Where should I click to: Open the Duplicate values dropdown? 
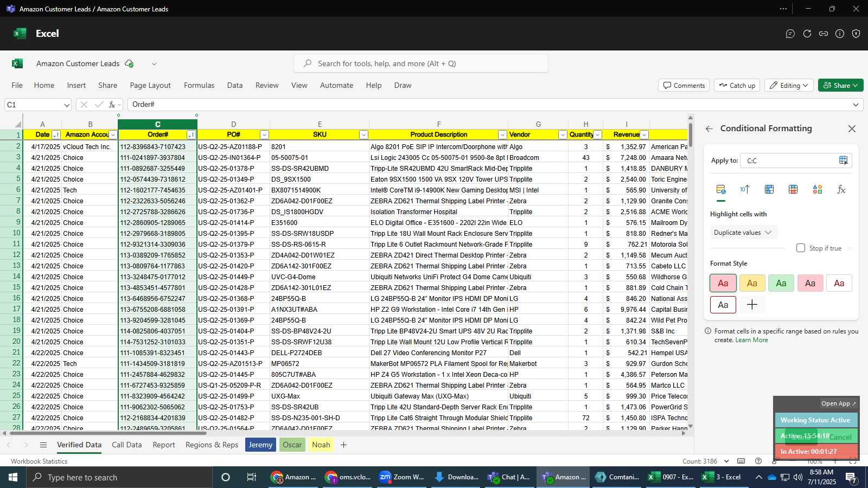coord(743,233)
